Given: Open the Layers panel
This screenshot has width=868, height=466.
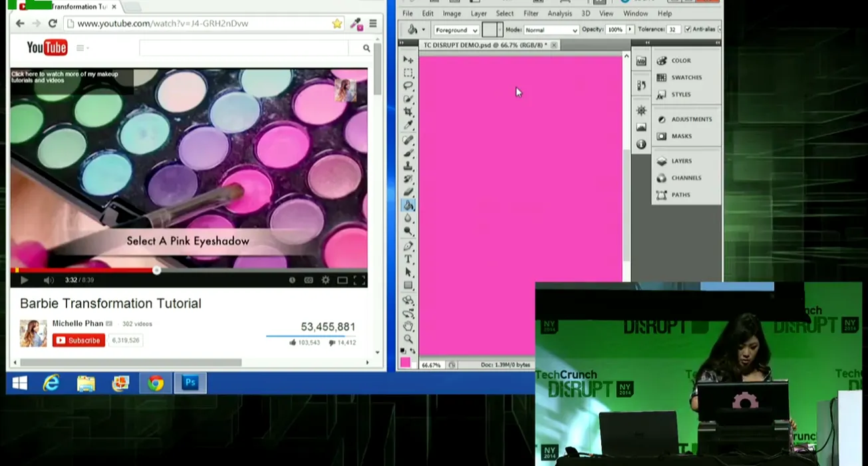Looking at the screenshot, I should point(680,161).
